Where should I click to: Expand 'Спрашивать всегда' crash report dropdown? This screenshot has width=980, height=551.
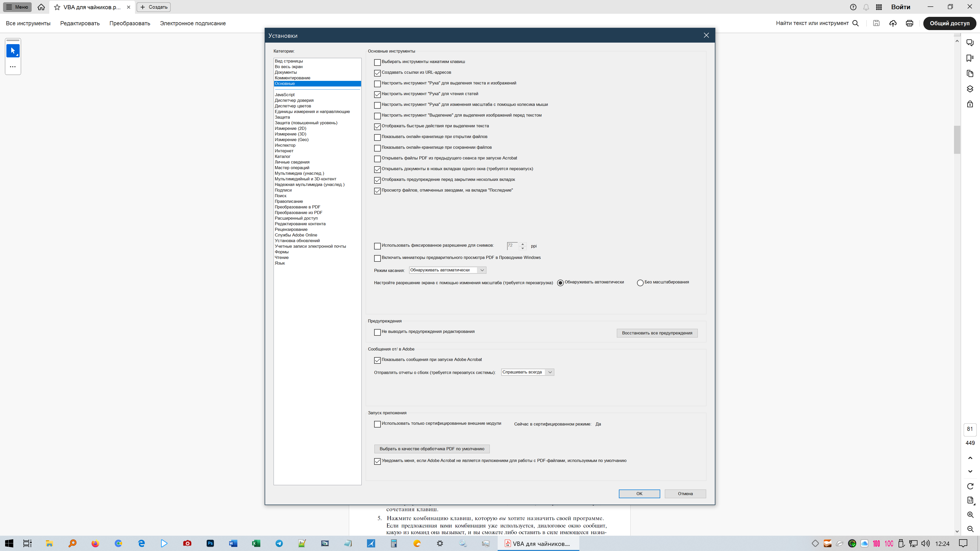[527, 372]
